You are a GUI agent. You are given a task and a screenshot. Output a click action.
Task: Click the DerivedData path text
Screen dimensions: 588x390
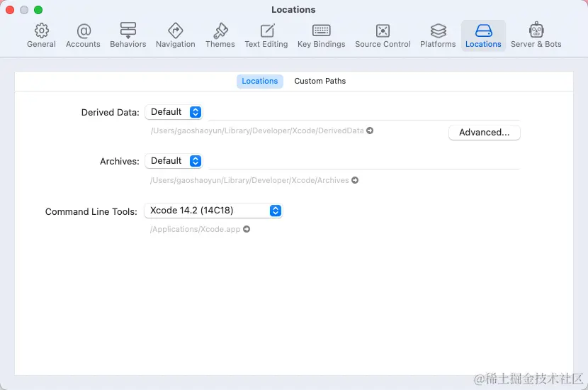point(257,130)
